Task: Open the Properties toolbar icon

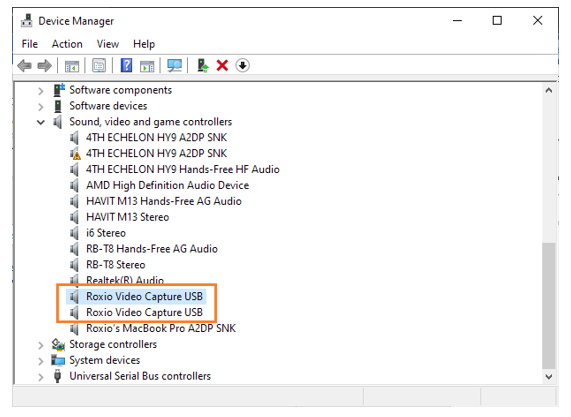Action: 99,66
